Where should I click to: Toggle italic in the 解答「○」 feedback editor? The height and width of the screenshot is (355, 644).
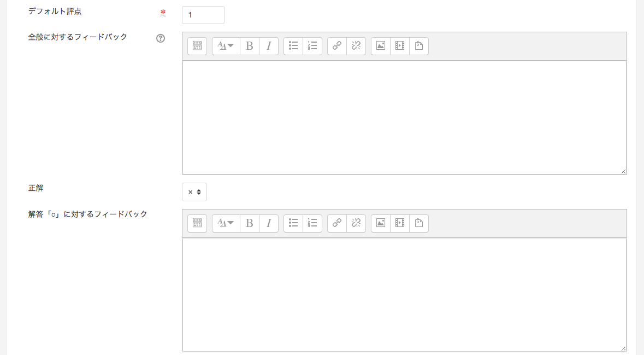click(x=269, y=223)
